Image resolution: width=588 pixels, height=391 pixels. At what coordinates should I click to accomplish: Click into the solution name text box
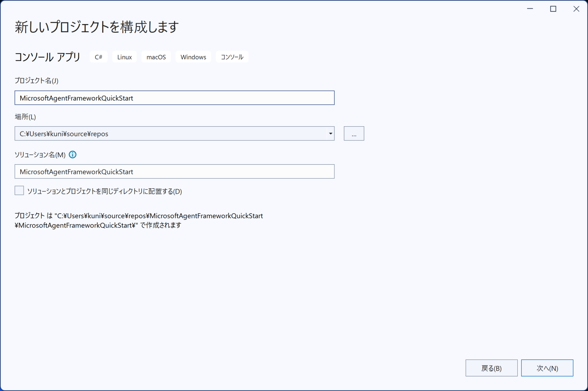(x=174, y=172)
